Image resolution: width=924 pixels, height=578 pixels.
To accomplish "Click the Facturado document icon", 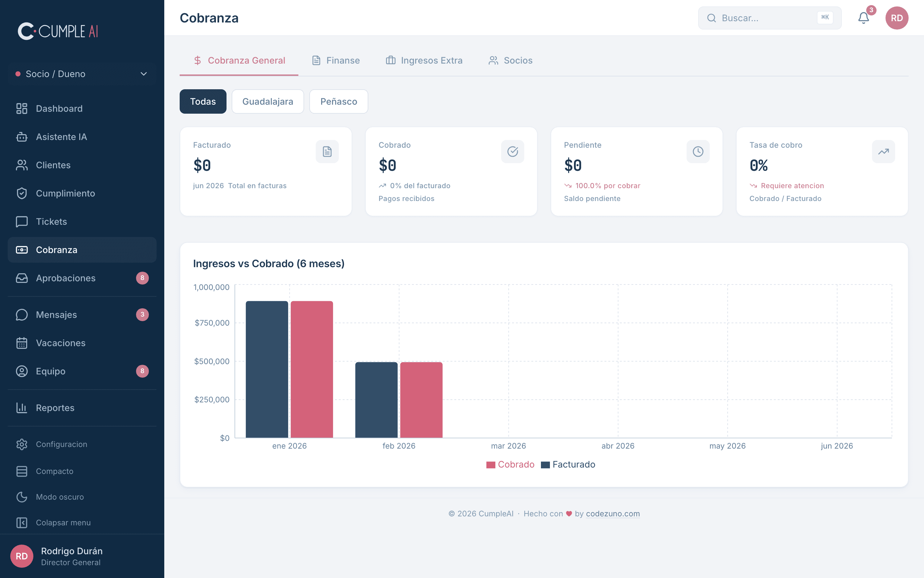I will point(327,152).
